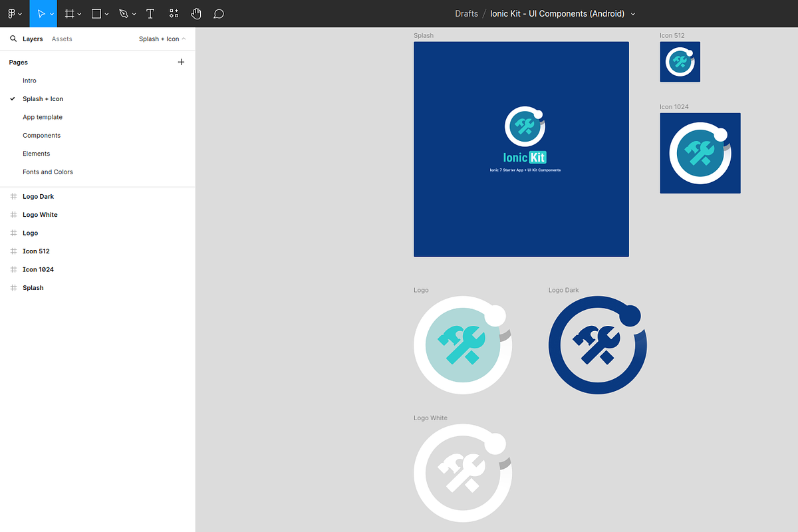Select the Move tool
The width and height of the screenshot is (798, 532).
(x=41, y=13)
